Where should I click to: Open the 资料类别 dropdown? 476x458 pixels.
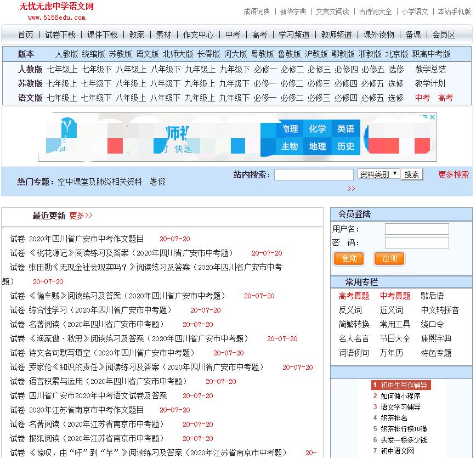coord(378,174)
